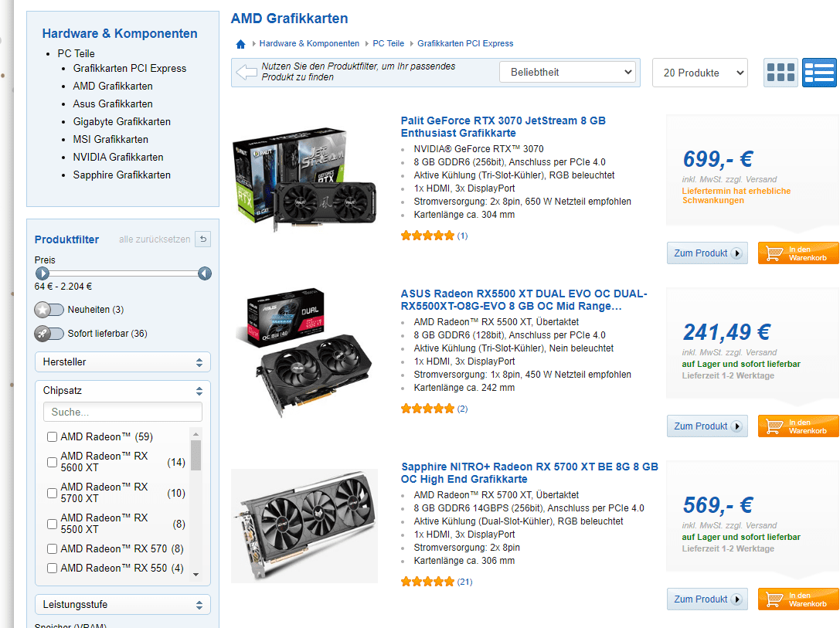
Task: Toggle the Neuheiten filter switch
Action: pos(49,310)
